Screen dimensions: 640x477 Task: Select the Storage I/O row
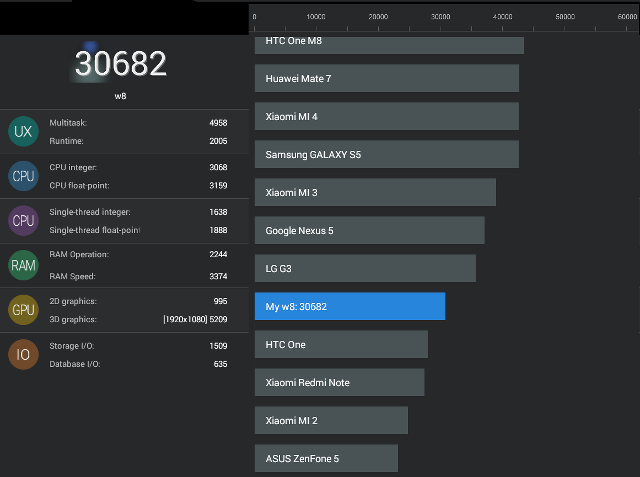tap(138, 346)
